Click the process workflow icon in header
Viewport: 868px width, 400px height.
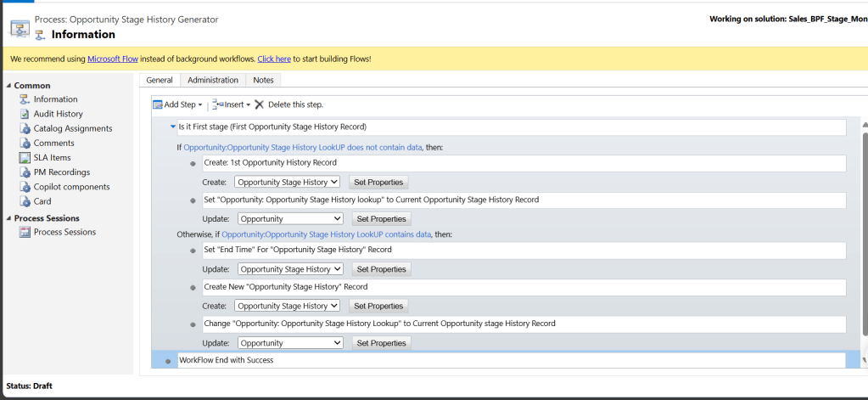20,28
